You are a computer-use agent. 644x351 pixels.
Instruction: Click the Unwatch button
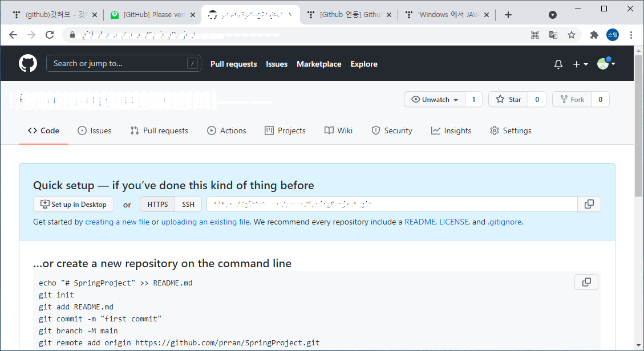[x=435, y=99]
